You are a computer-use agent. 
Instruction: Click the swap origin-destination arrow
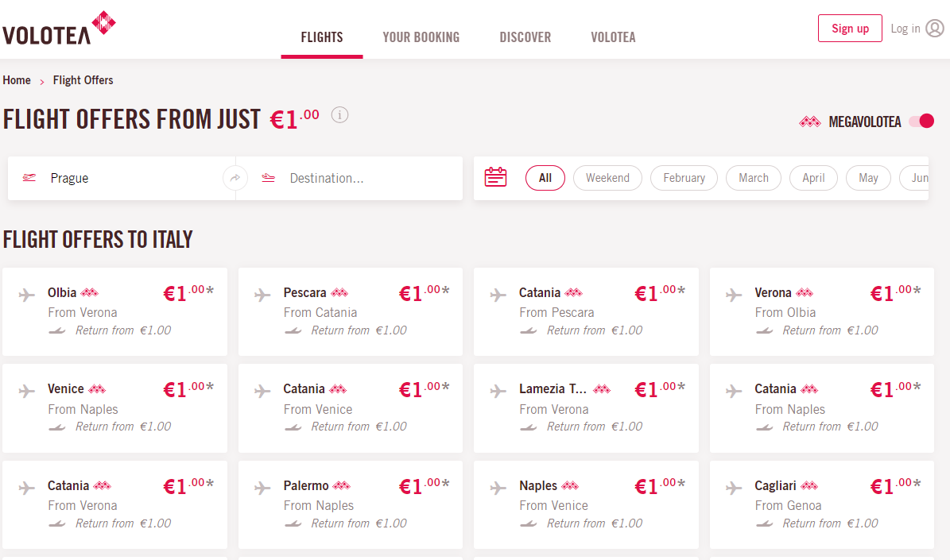pyautogui.click(x=235, y=178)
